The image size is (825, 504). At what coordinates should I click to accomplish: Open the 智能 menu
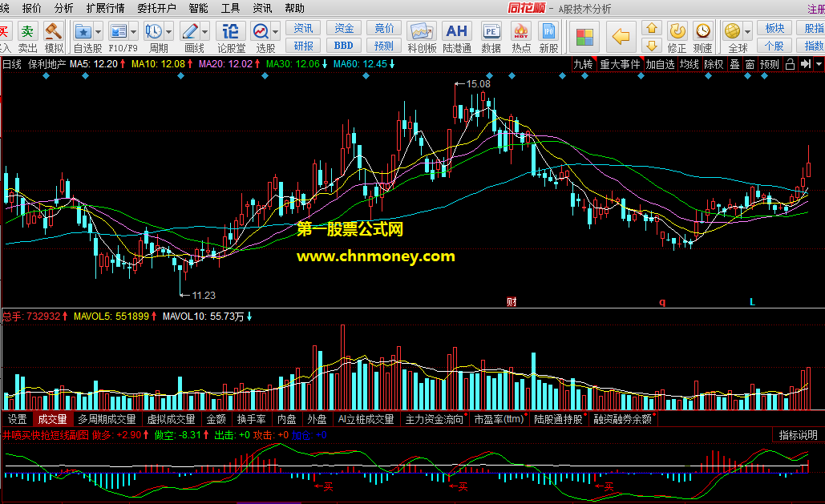(x=198, y=8)
